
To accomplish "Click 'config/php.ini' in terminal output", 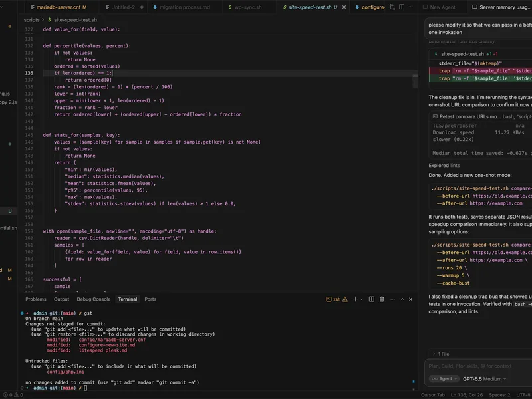I will pyautogui.click(x=65, y=372).
